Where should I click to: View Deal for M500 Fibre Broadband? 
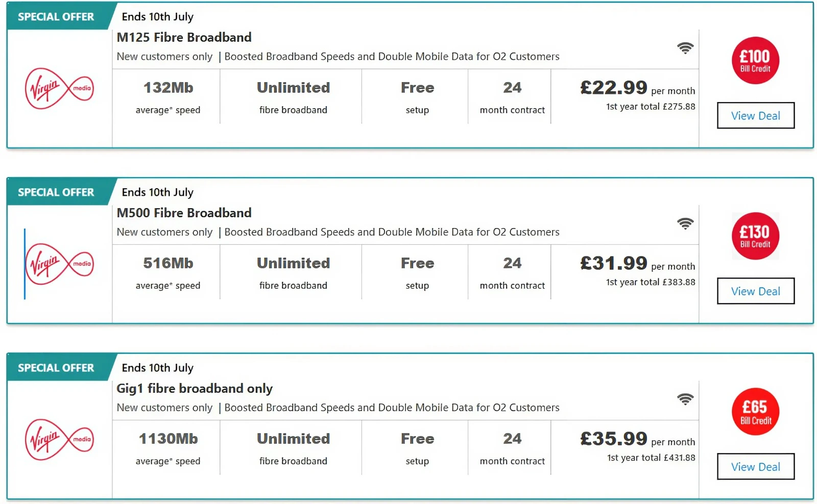pos(756,291)
